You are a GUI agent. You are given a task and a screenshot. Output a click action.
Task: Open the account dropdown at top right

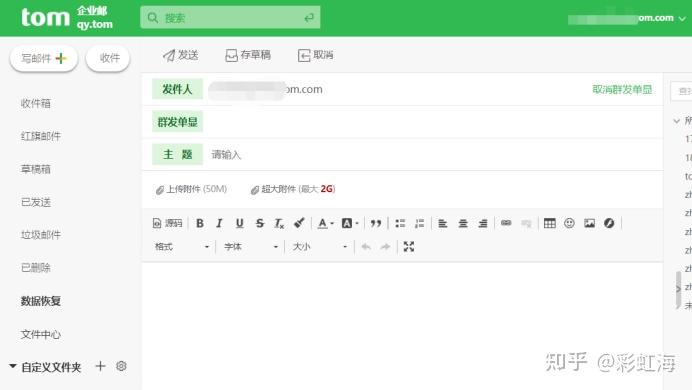click(x=682, y=19)
